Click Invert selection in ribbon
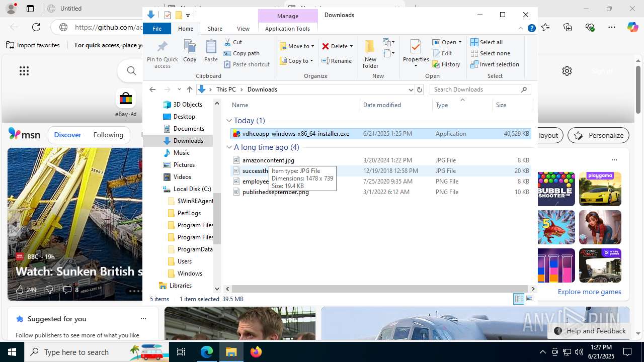Screen dimensions: 644x362 (x=495, y=64)
